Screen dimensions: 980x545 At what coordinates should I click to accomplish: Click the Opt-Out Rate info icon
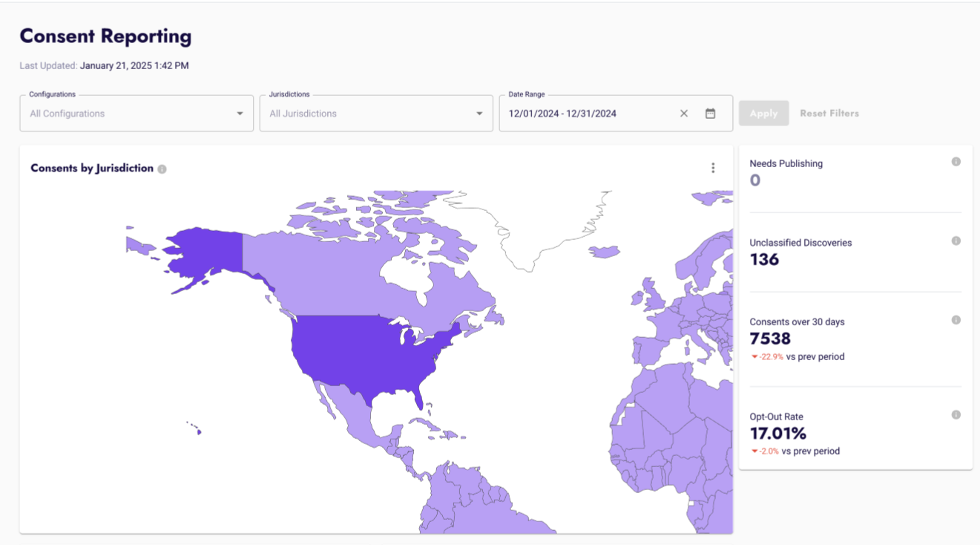click(x=956, y=415)
